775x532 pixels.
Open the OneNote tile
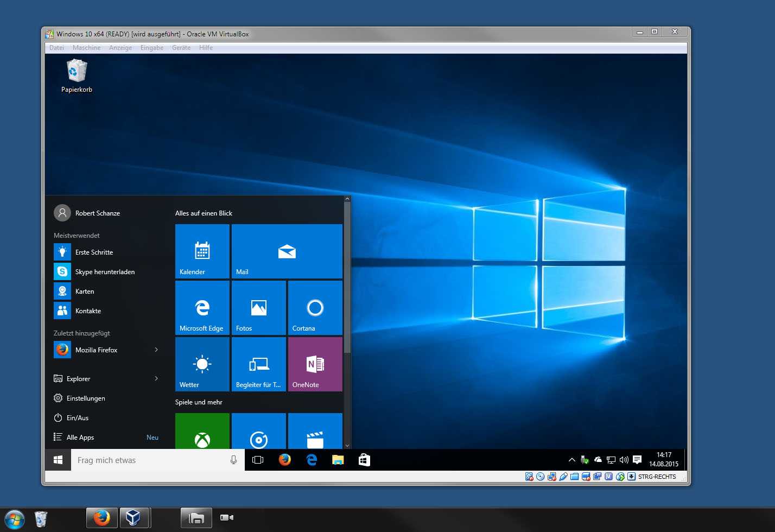pos(315,364)
